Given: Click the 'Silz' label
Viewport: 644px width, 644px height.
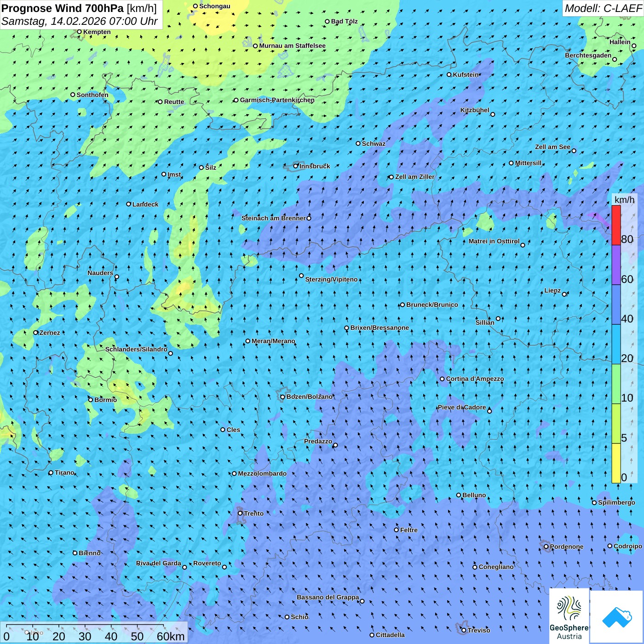Looking at the screenshot, I should tap(211, 167).
